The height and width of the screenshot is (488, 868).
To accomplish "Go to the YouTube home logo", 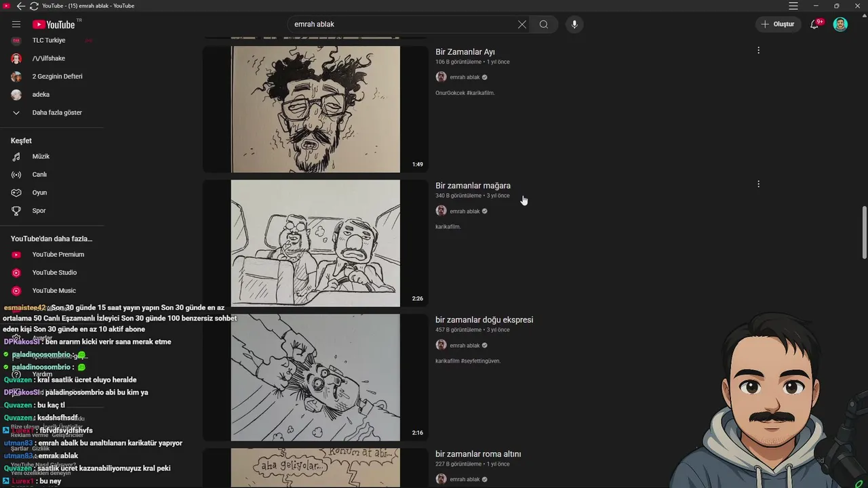I will (x=54, y=24).
